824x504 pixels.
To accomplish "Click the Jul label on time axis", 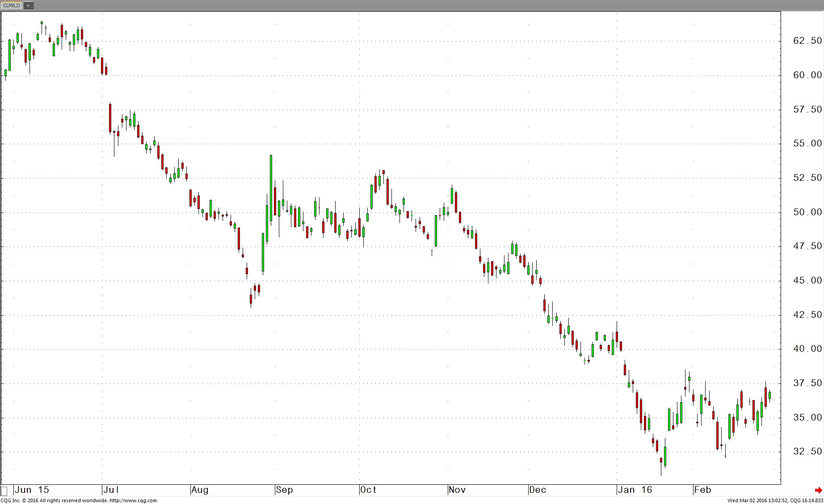I will (110, 490).
